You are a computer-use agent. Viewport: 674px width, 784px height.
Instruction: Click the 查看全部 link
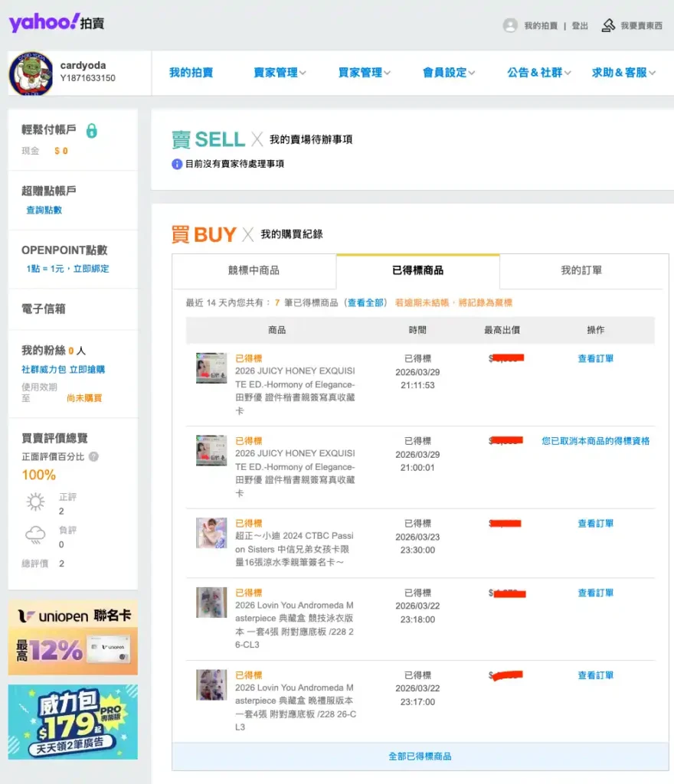(x=365, y=302)
